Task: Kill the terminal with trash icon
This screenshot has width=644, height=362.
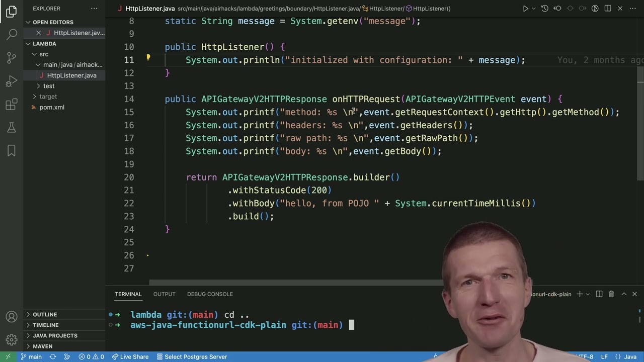Action: click(611, 294)
